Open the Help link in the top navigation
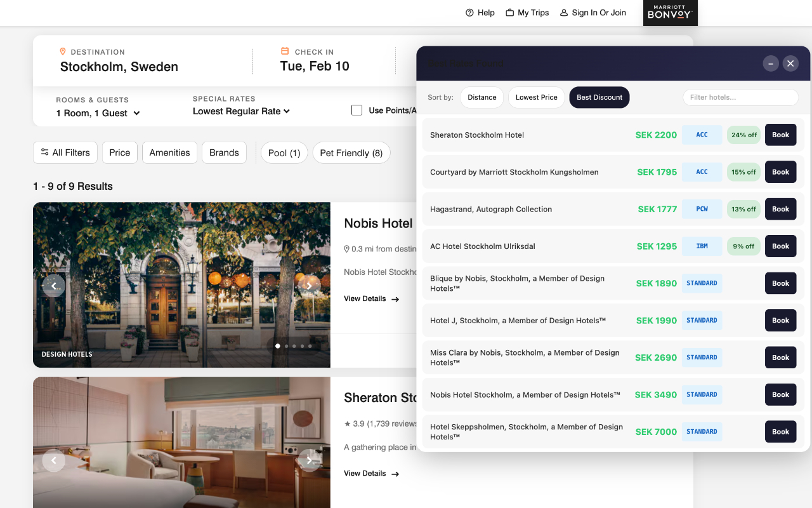This screenshot has width=812, height=508. pyautogui.click(x=480, y=13)
